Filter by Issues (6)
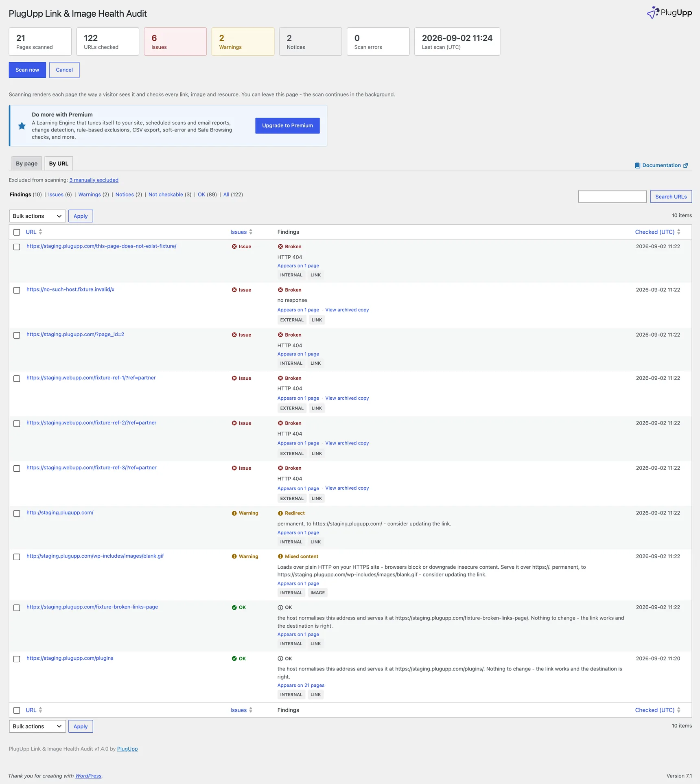Image resolution: width=700 pixels, height=784 pixels. 56,195
